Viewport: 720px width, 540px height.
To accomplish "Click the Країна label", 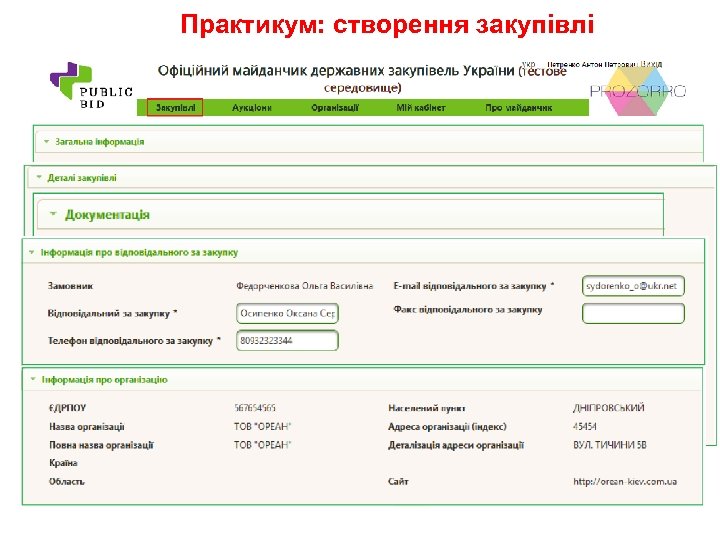I will [x=63, y=463].
